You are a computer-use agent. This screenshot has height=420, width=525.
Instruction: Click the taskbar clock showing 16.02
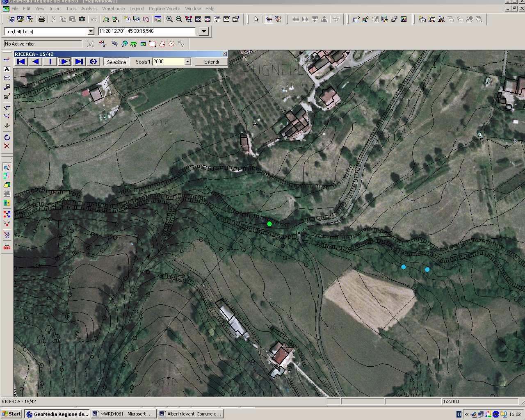point(515,414)
